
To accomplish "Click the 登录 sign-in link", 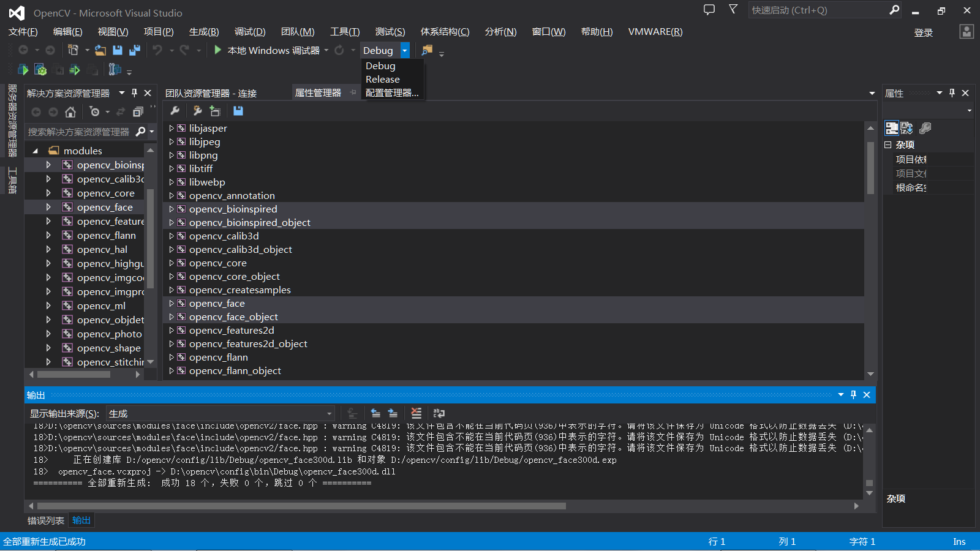I will click(x=924, y=32).
